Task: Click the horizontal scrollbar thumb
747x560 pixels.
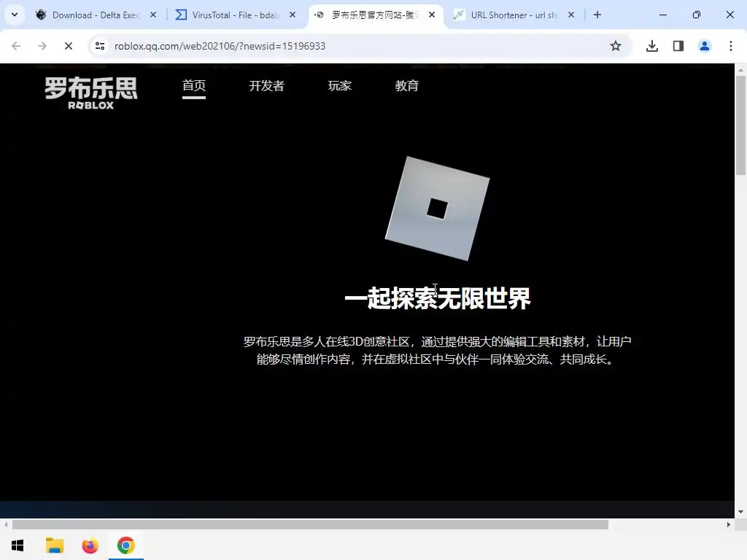Action: click(x=310, y=525)
